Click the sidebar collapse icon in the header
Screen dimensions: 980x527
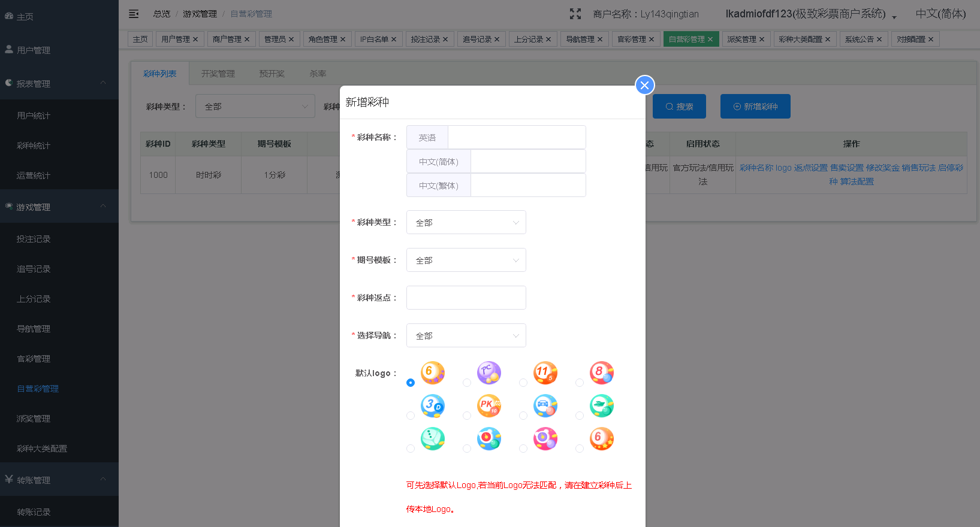point(134,14)
